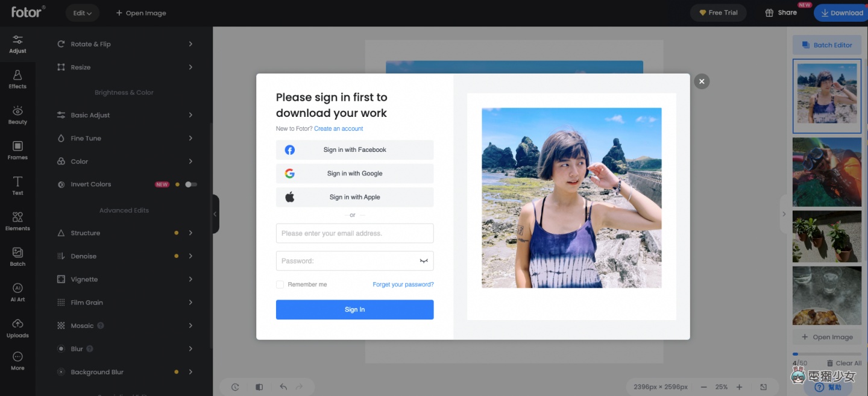Switch to the Adjust tab

tap(17, 43)
